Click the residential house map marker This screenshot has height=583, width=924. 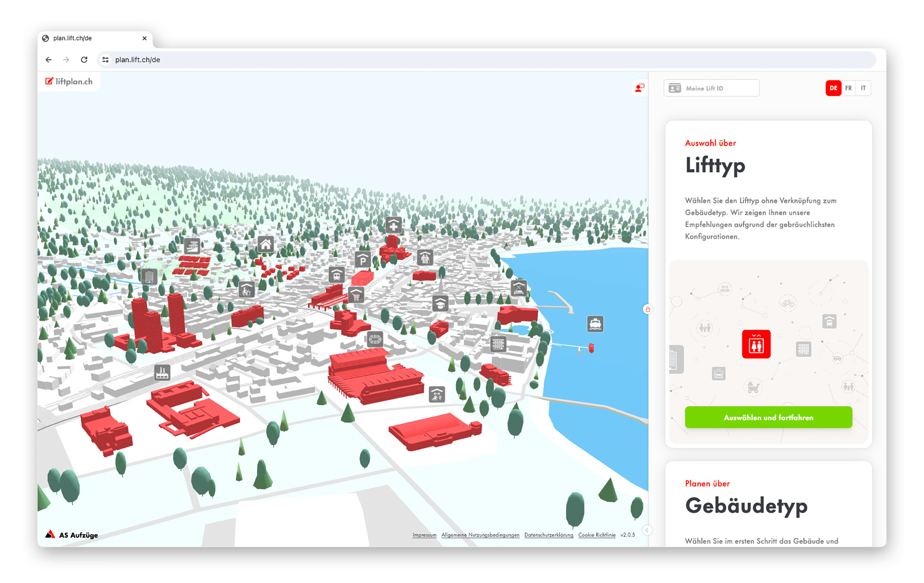point(265,245)
